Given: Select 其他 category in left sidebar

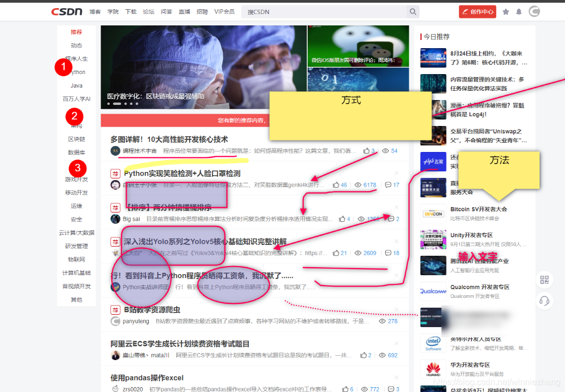Looking at the screenshot, I should pos(76,300).
